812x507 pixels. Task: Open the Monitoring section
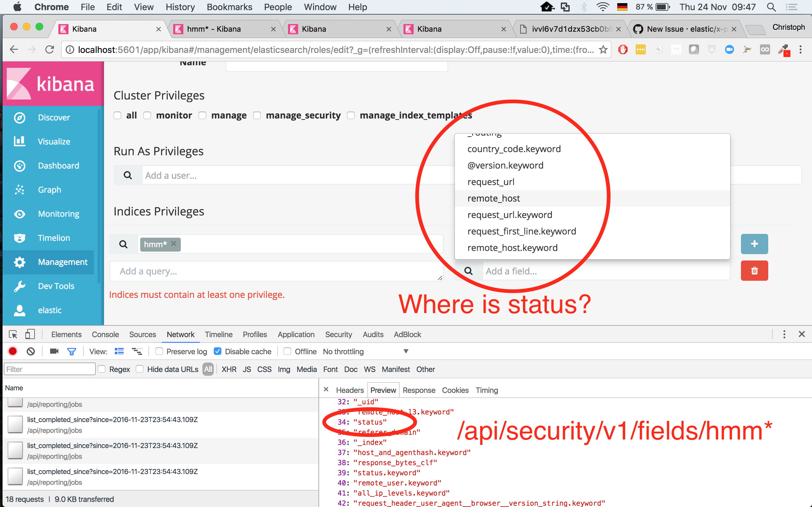[58, 214]
